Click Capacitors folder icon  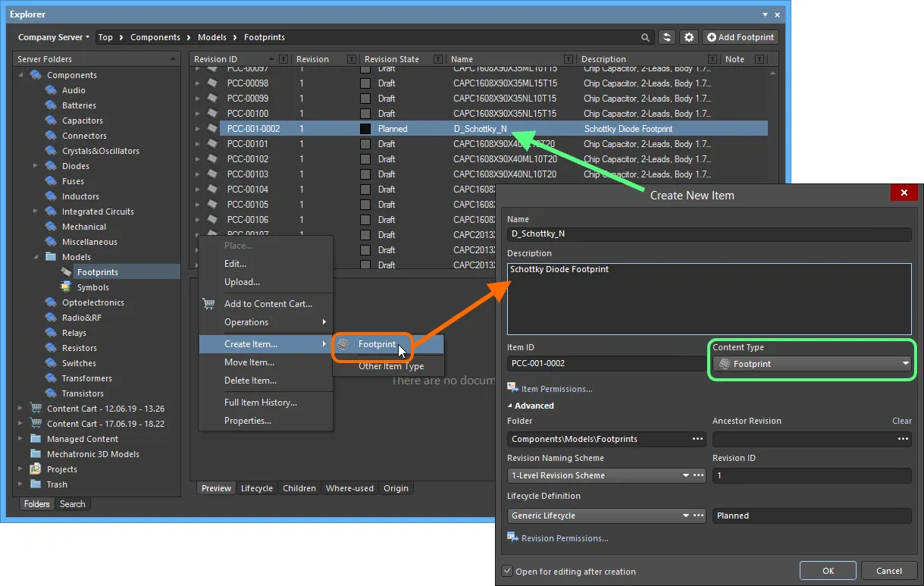tap(52, 121)
